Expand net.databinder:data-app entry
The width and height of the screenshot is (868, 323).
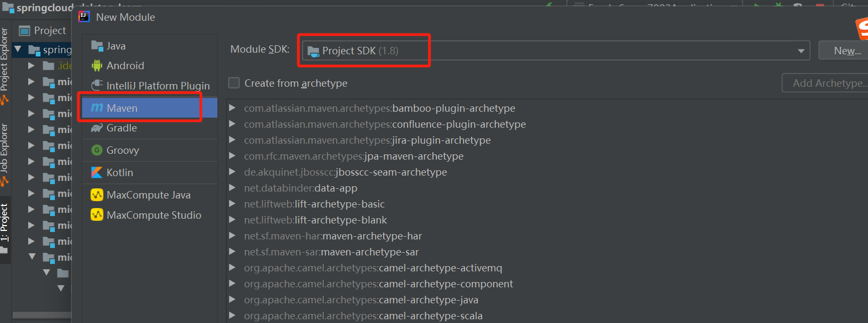pos(232,188)
